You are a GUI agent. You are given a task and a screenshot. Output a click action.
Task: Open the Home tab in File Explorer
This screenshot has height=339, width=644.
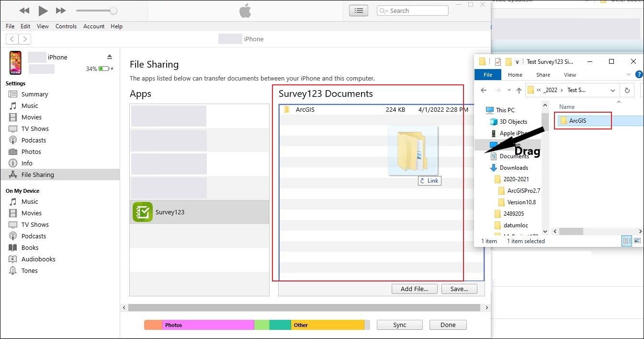(x=515, y=75)
